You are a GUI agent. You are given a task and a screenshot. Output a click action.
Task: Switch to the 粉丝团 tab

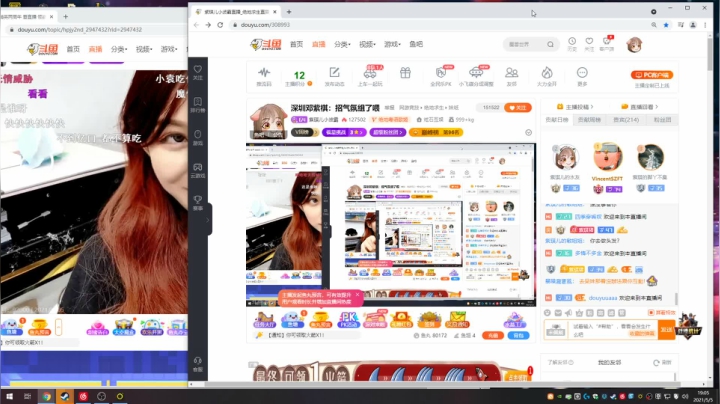[x=662, y=120]
